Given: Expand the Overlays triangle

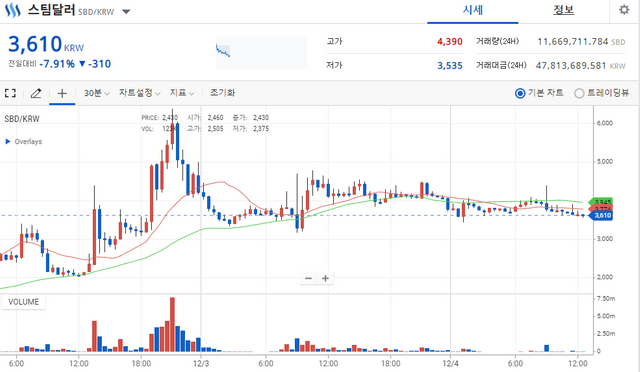Looking at the screenshot, I should click(x=8, y=141).
